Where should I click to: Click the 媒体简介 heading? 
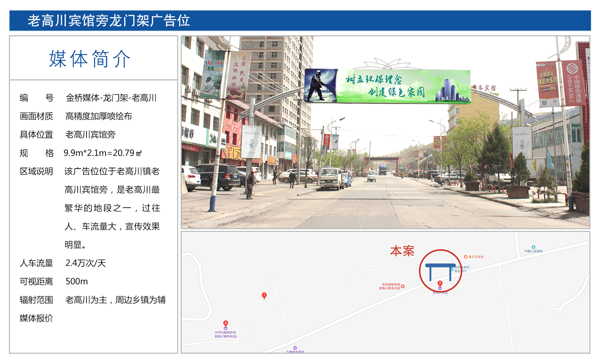(90, 59)
